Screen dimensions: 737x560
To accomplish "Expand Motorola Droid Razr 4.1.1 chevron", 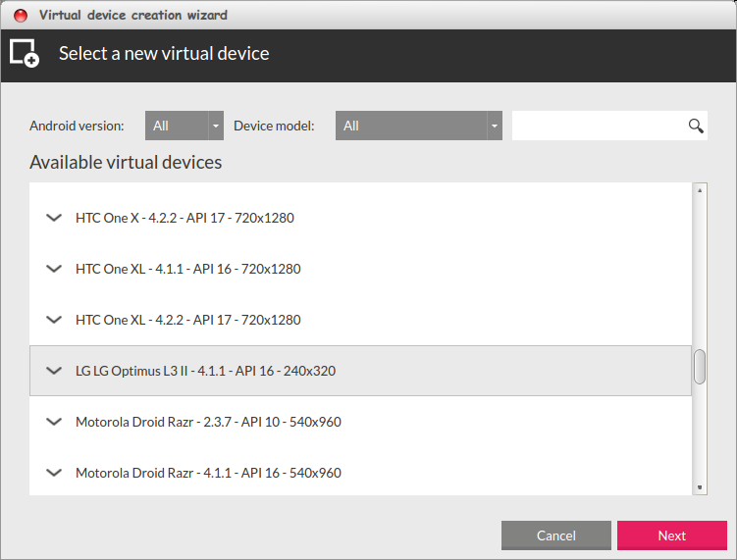I will 54,473.
